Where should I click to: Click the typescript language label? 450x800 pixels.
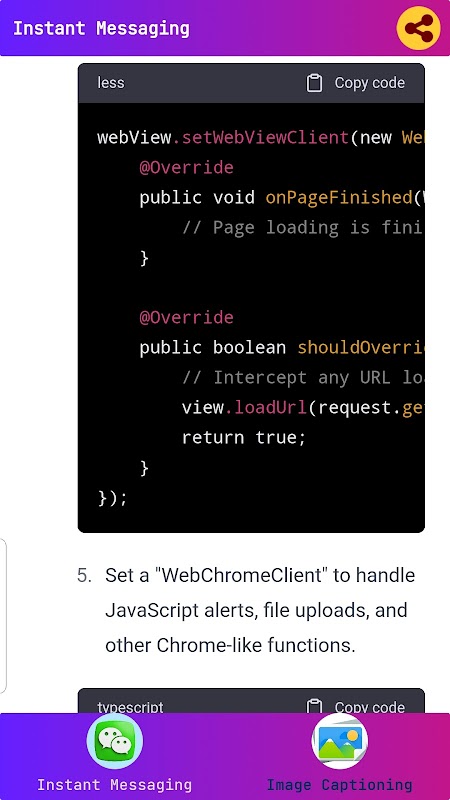(x=130, y=708)
